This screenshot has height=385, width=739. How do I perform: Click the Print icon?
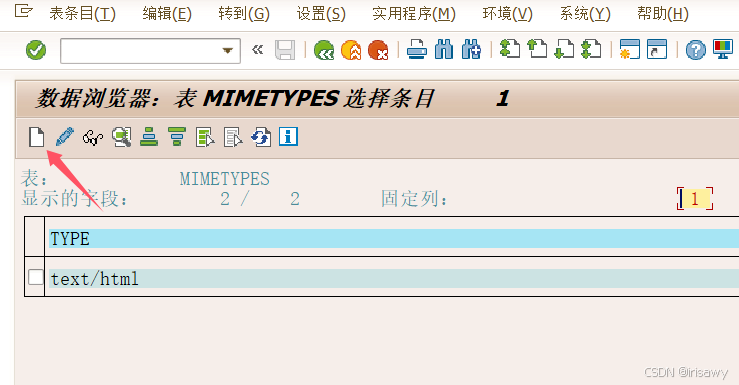point(417,50)
